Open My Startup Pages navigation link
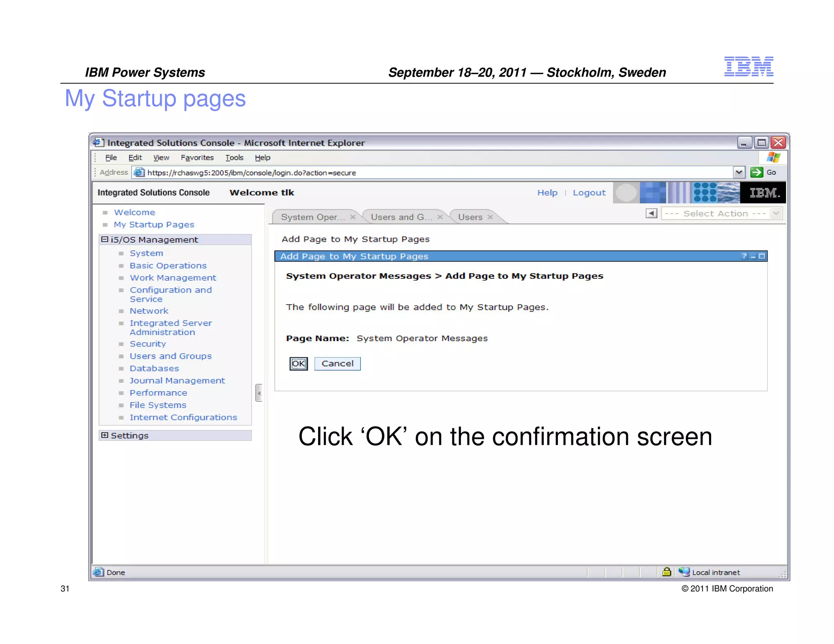Image resolution: width=834 pixels, height=644 pixels. [154, 225]
